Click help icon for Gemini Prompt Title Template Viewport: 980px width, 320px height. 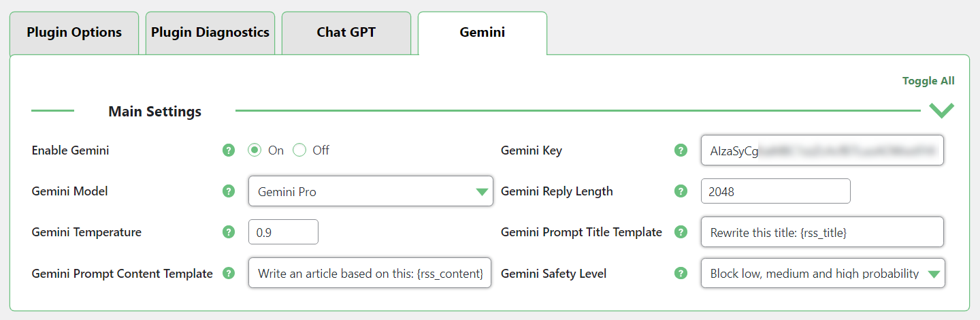pos(681,232)
